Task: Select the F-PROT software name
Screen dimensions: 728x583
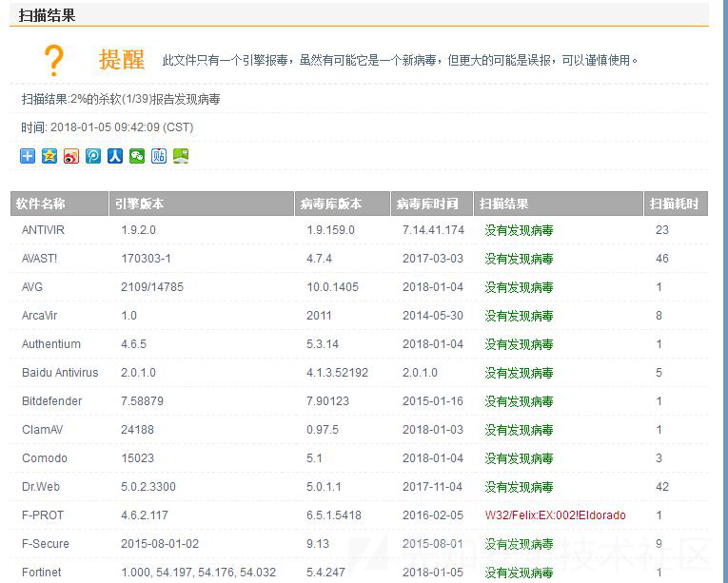Action: point(43,515)
